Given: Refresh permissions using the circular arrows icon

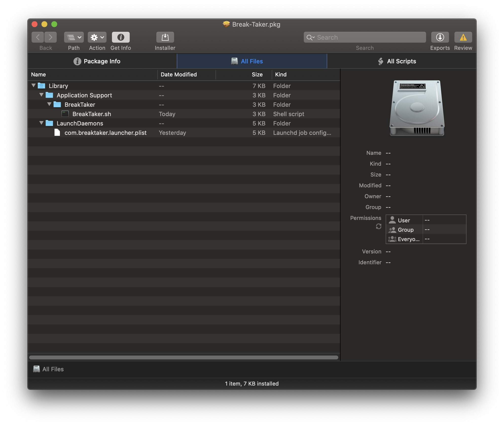Looking at the screenshot, I should [x=378, y=226].
